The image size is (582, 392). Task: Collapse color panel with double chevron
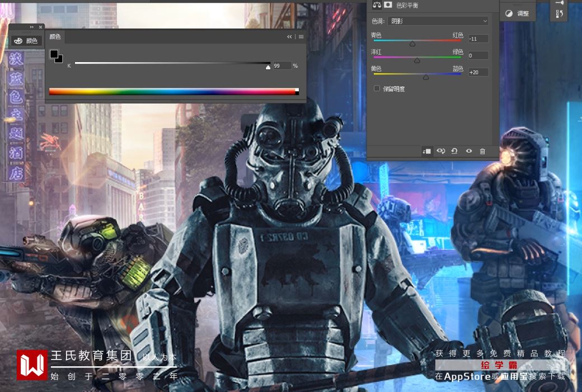tap(289, 37)
